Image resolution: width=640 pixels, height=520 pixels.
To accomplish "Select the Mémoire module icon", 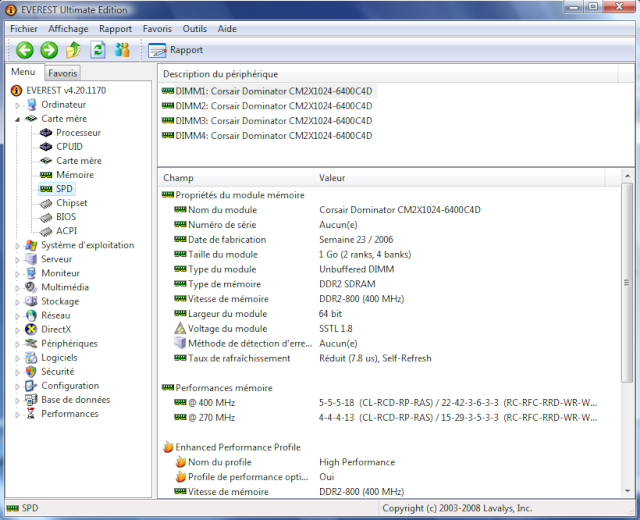I will [46, 175].
